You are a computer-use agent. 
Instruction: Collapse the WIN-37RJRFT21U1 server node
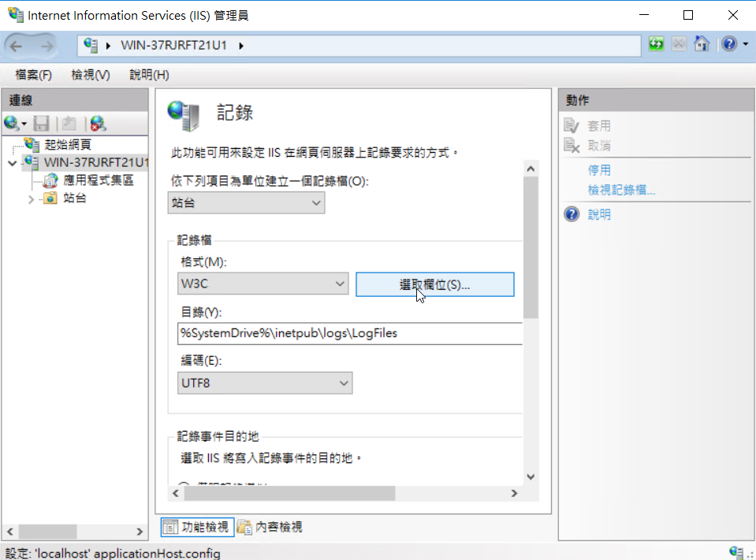tap(12, 163)
